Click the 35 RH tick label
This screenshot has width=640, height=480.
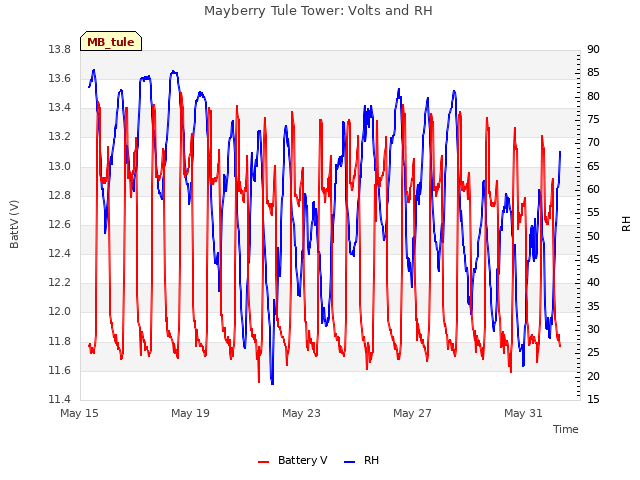tap(593, 306)
